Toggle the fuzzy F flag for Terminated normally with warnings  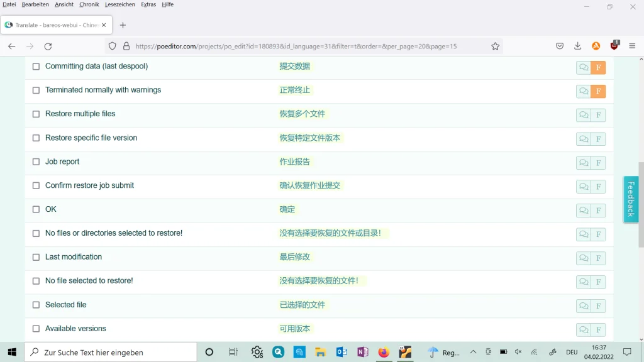tap(598, 91)
